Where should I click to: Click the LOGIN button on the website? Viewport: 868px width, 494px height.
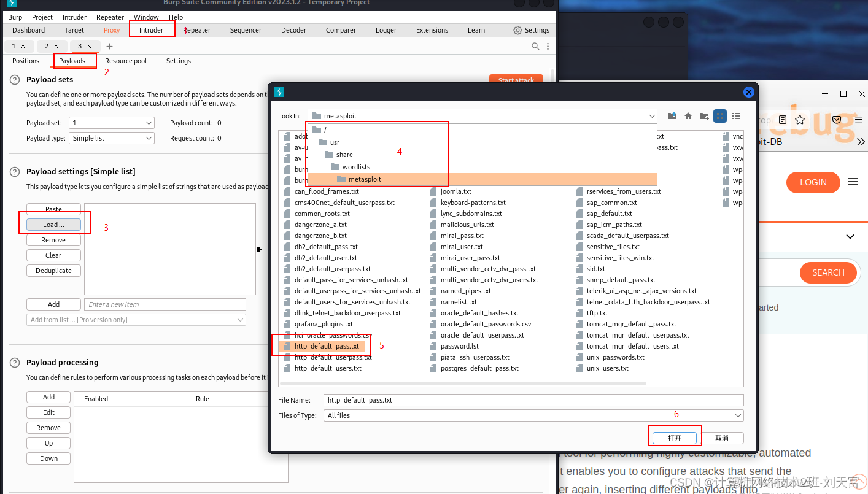[813, 182]
